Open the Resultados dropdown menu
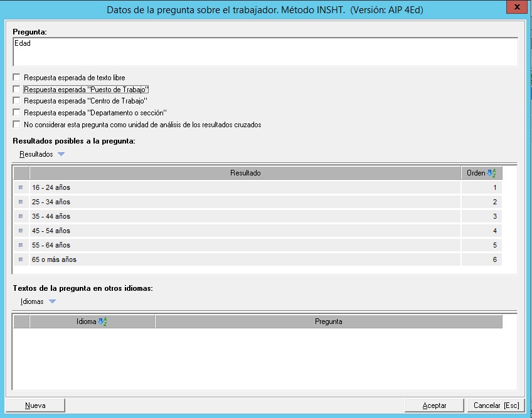532x418 pixels. (x=41, y=154)
